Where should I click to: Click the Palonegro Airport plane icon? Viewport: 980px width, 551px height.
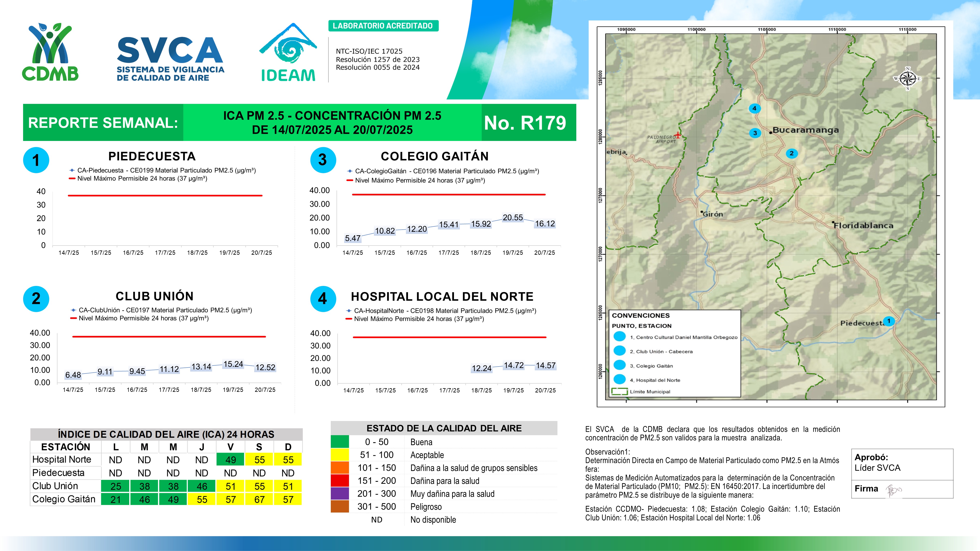pyautogui.click(x=678, y=135)
